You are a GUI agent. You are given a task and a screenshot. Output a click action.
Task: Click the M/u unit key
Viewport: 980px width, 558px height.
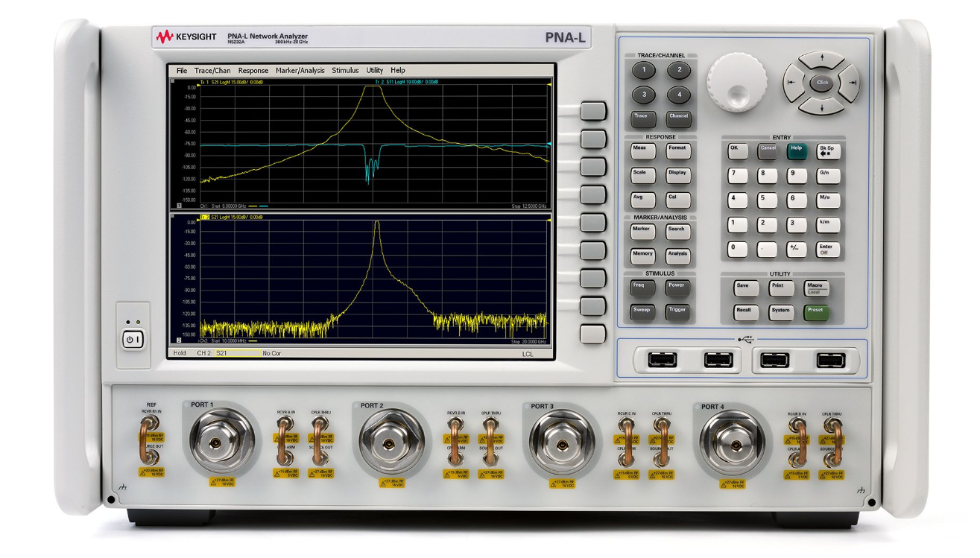[828, 200]
